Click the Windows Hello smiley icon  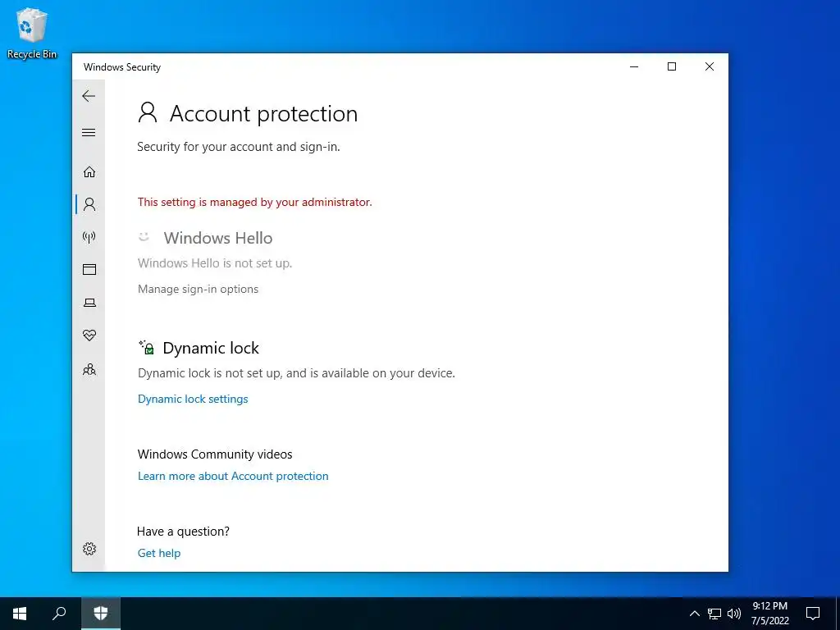(x=144, y=236)
